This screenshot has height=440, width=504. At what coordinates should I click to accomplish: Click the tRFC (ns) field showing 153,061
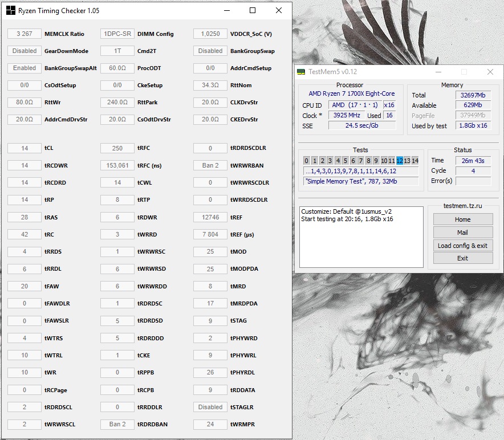[117, 165]
